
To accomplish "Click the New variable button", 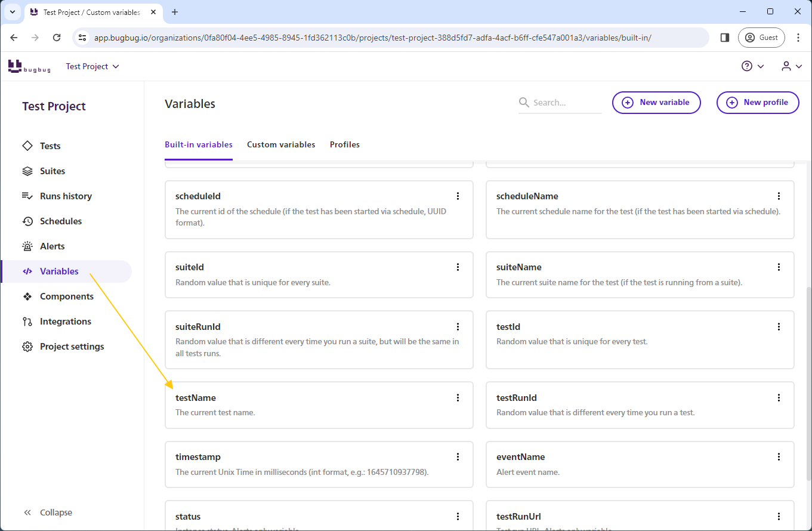I will pyautogui.click(x=656, y=103).
